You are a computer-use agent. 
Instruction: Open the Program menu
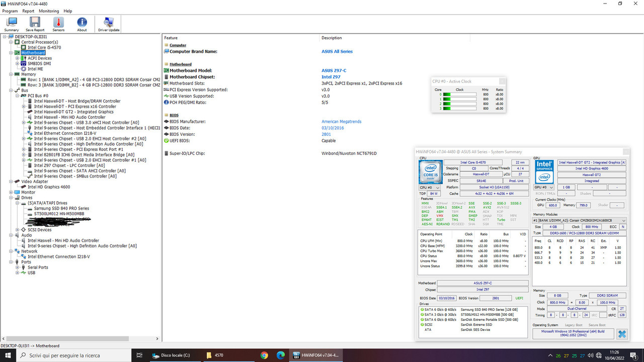click(10, 11)
